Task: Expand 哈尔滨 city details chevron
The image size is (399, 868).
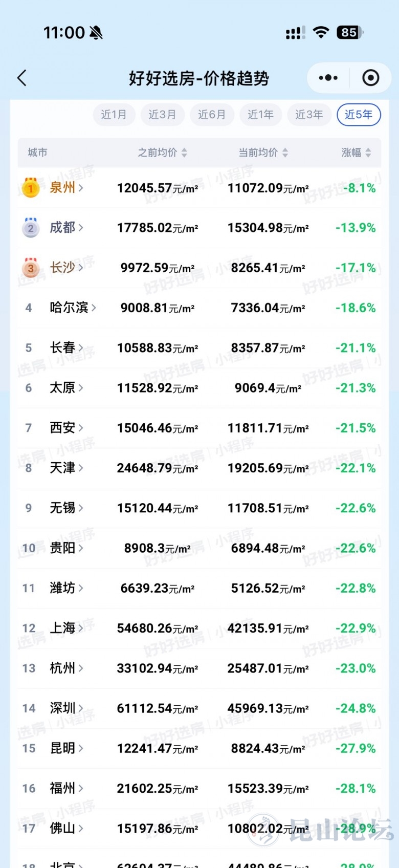Action: [x=94, y=308]
